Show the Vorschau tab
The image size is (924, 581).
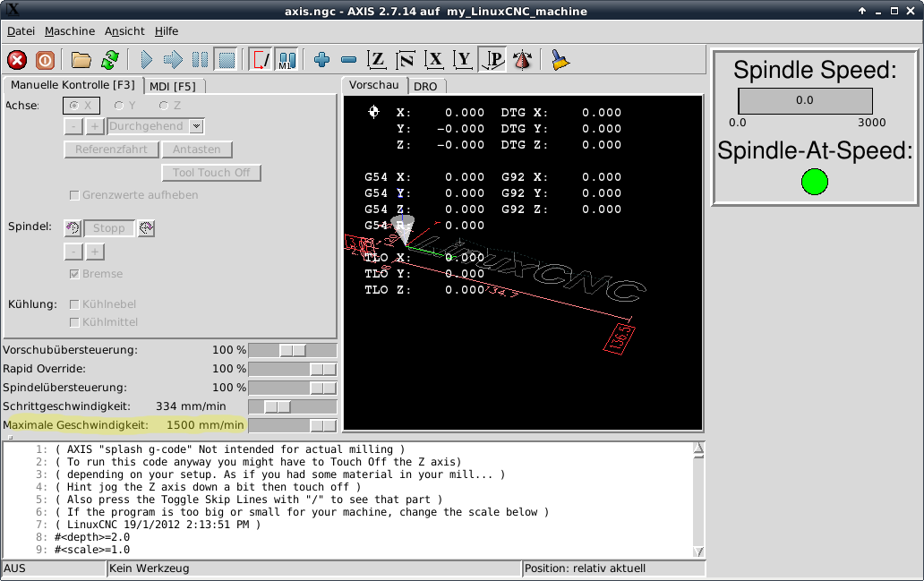click(x=373, y=85)
